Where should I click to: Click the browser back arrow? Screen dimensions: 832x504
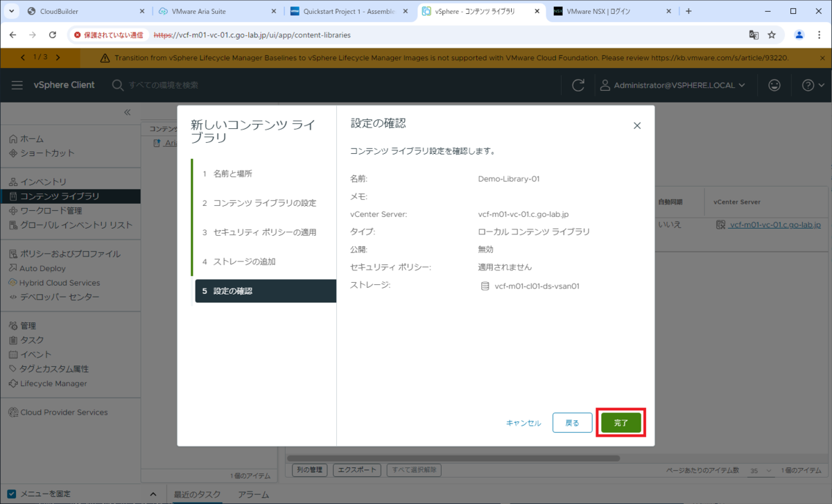[x=13, y=35]
